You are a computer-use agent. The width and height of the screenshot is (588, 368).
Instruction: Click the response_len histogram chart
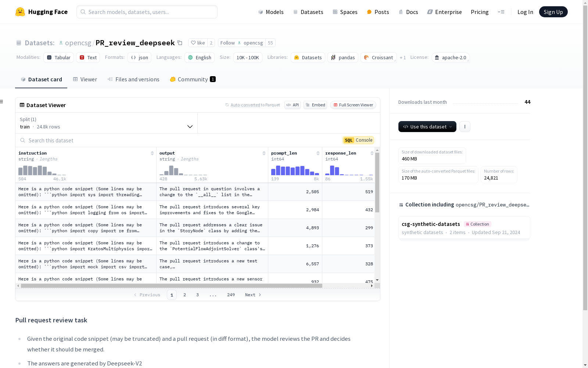349,170
